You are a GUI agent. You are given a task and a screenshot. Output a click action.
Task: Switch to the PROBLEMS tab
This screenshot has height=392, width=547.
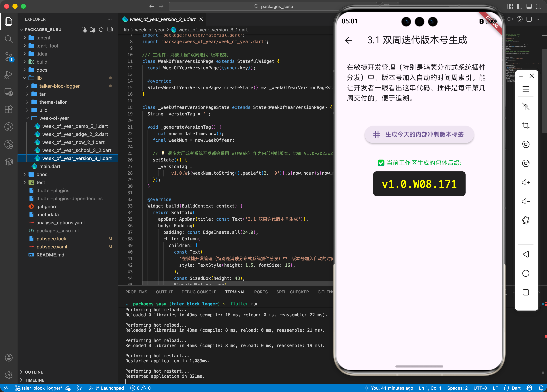pyautogui.click(x=136, y=292)
